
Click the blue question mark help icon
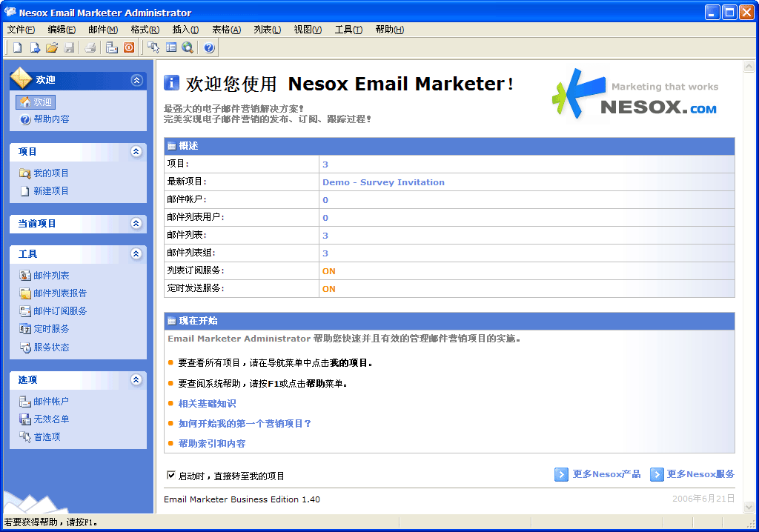(x=209, y=48)
